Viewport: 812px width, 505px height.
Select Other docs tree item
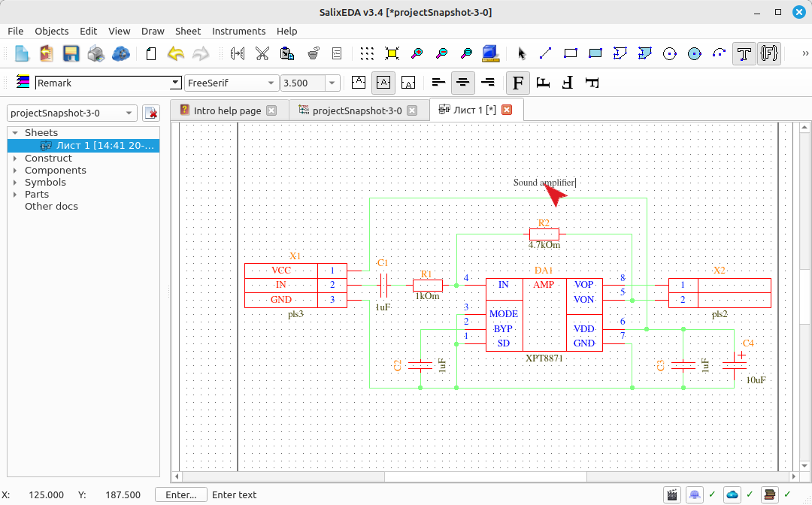tap(51, 206)
